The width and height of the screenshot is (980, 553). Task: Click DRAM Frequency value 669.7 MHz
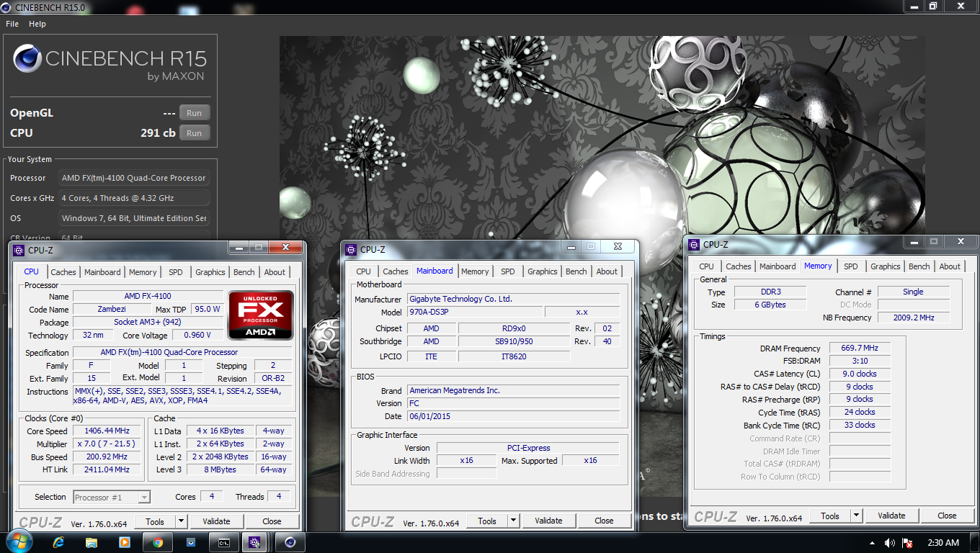click(x=860, y=349)
